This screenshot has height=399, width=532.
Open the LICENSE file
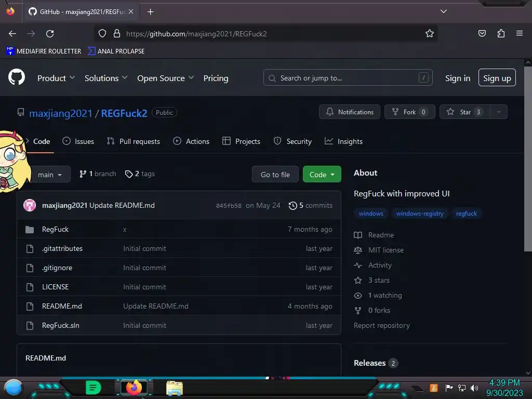click(x=55, y=287)
